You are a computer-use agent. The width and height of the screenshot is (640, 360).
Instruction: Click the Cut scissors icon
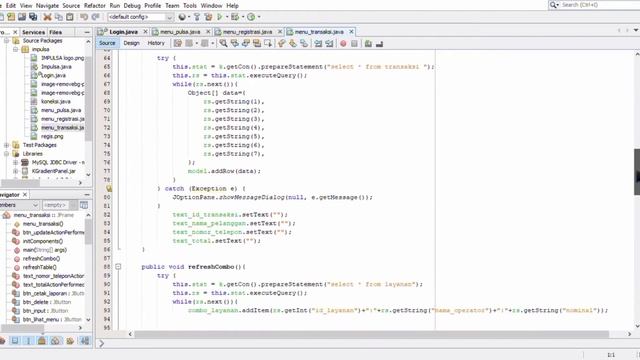click(48, 17)
